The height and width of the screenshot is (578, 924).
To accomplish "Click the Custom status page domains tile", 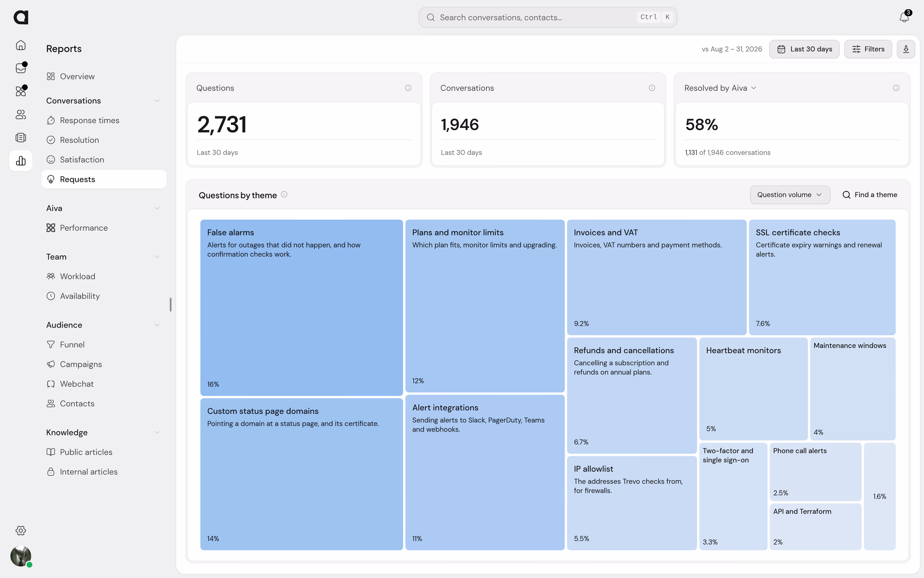I will [301, 474].
